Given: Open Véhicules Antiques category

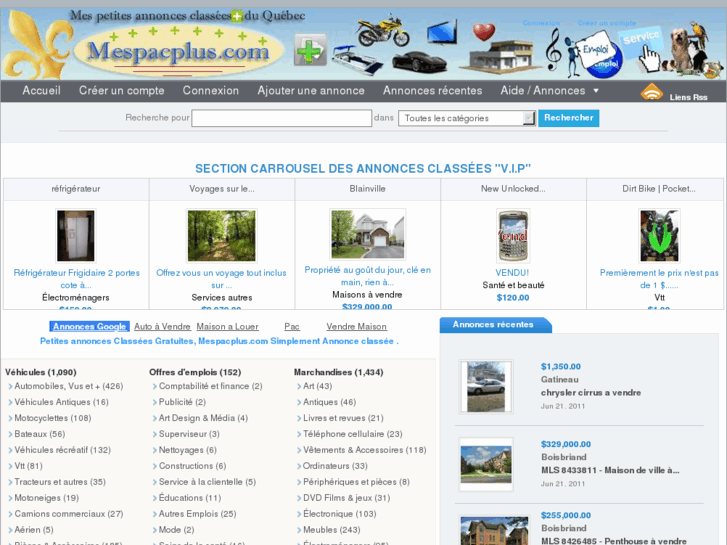Looking at the screenshot, I should pyautogui.click(x=61, y=402).
